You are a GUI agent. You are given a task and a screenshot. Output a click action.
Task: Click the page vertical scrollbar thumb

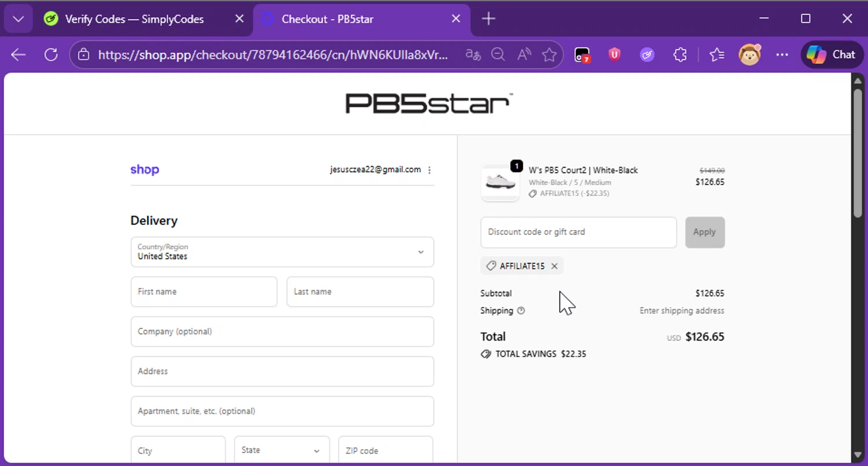click(x=858, y=153)
